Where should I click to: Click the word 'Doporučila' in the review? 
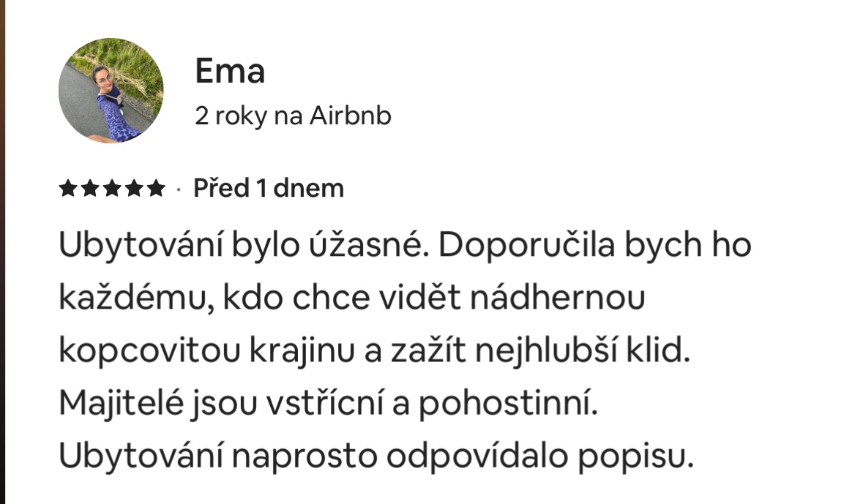coord(526,245)
